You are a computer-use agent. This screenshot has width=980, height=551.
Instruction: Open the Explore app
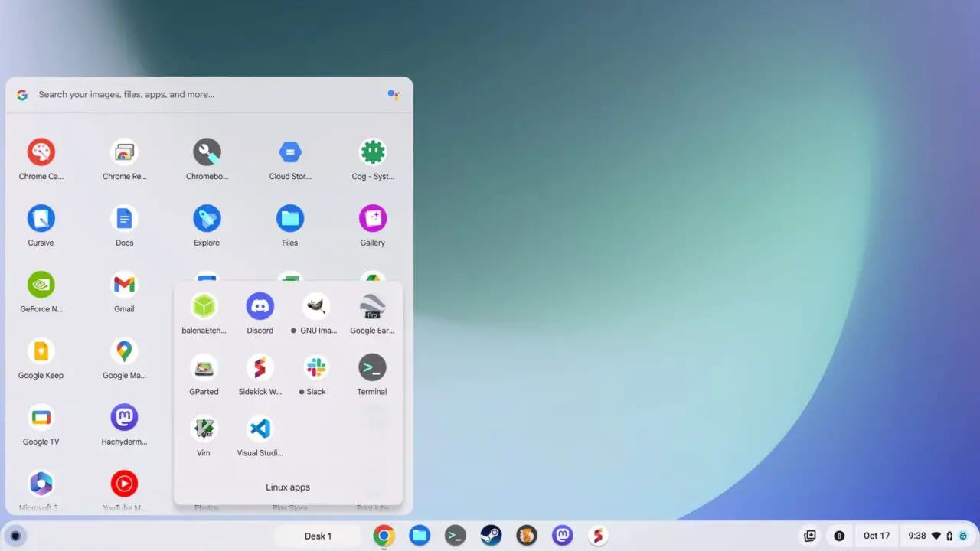pos(207,219)
